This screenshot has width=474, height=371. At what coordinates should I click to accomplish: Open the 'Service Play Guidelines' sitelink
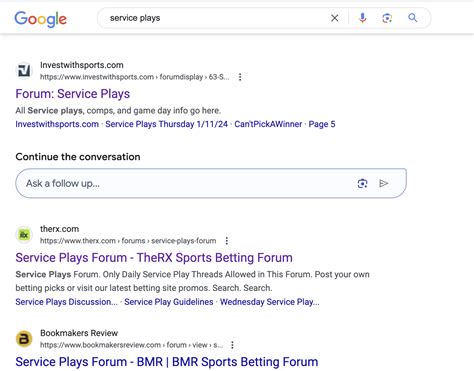[x=169, y=302]
